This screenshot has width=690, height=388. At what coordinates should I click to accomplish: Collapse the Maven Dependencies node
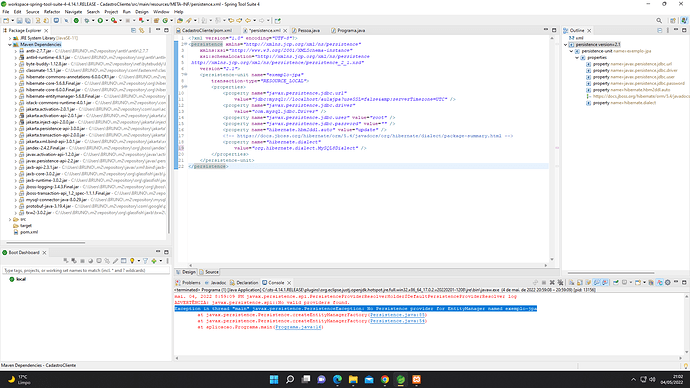pyautogui.click(x=10, y=44)
